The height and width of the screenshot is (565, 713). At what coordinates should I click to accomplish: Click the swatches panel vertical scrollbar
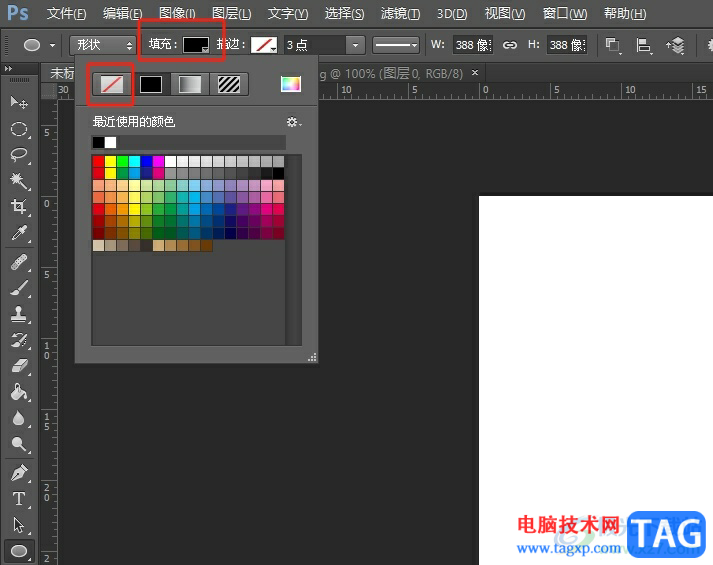coord(294,250)
